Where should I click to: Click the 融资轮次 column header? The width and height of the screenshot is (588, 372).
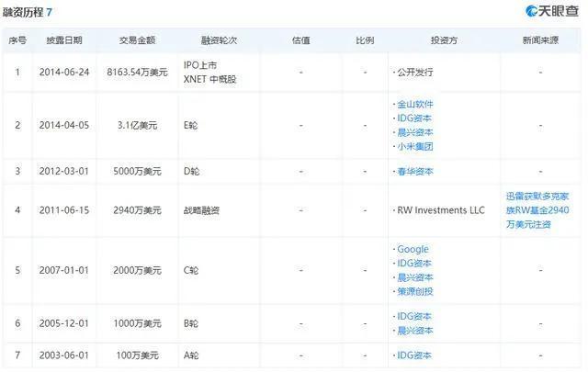tap(219, 40)
